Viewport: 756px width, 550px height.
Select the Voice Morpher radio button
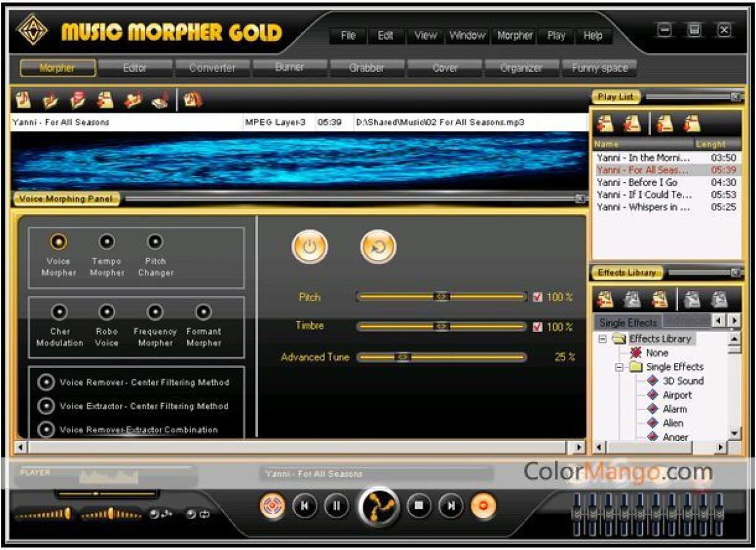coord(59,239)
